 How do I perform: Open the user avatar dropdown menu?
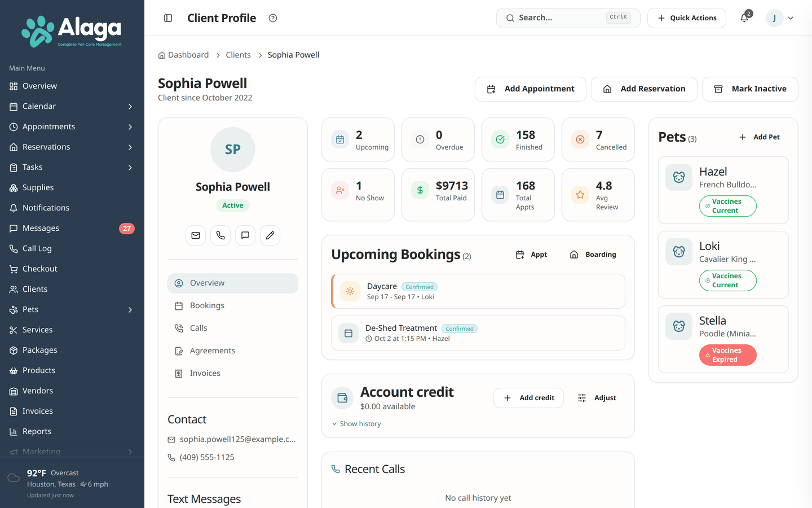[x=780, y=18]
